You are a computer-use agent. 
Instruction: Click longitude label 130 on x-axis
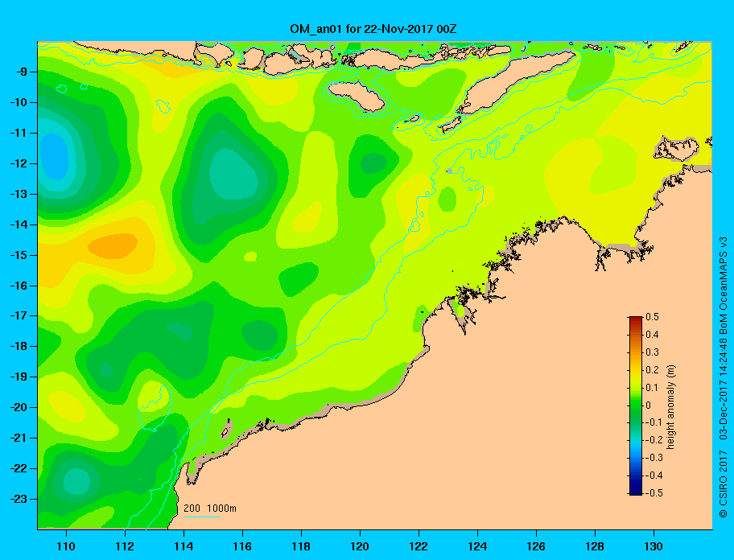654,546
